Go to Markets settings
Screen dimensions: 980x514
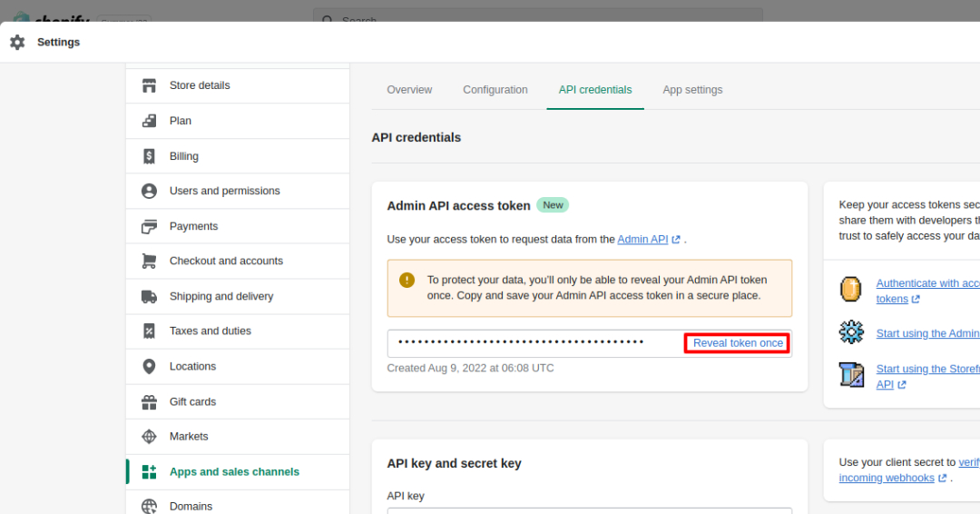coord(238,437)
